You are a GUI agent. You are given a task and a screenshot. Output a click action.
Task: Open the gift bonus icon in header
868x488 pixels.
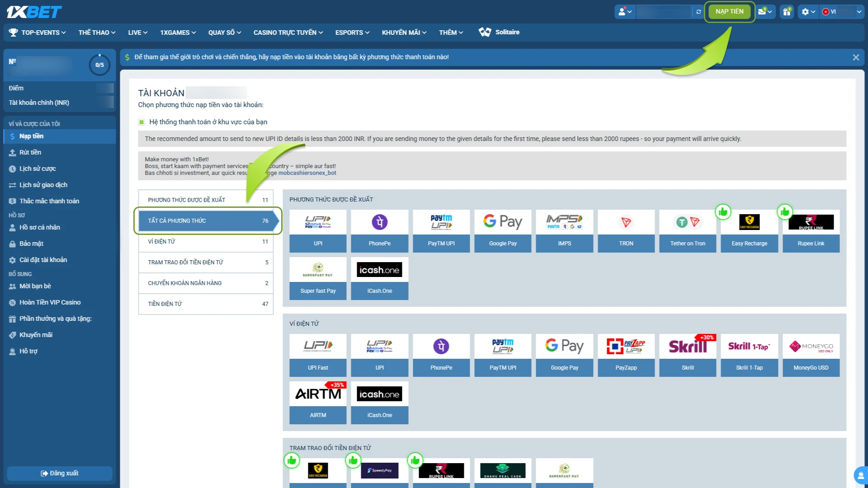[x=787, y=12]
